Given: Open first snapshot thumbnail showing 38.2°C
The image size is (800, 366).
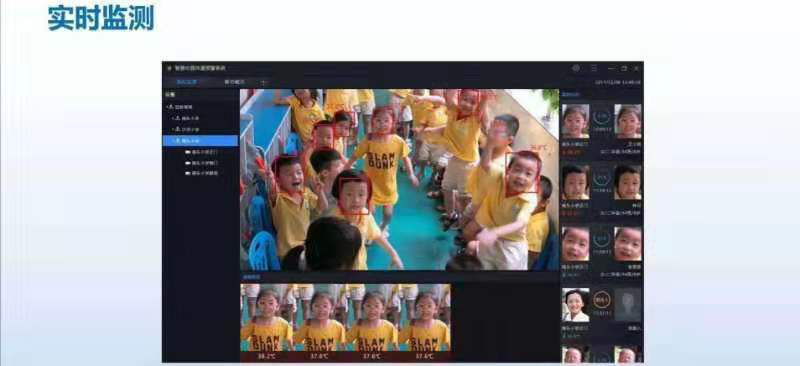Looking at the screenshot, I should (267, 322).
